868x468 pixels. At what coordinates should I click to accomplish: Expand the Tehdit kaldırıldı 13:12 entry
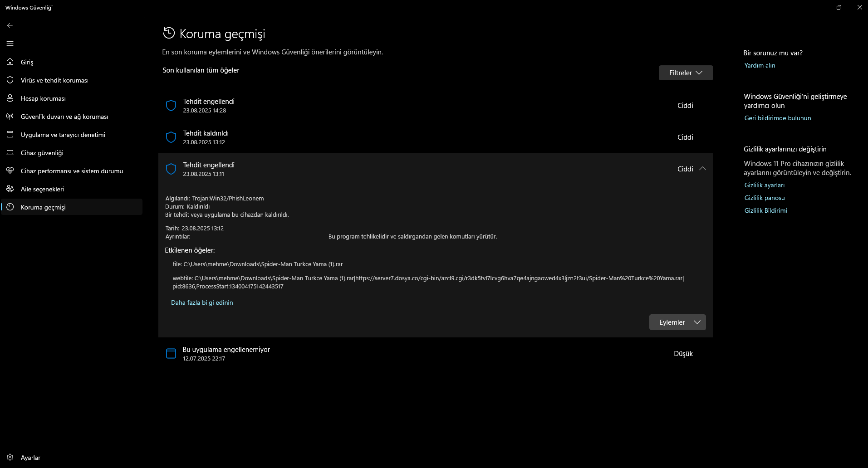436,137
